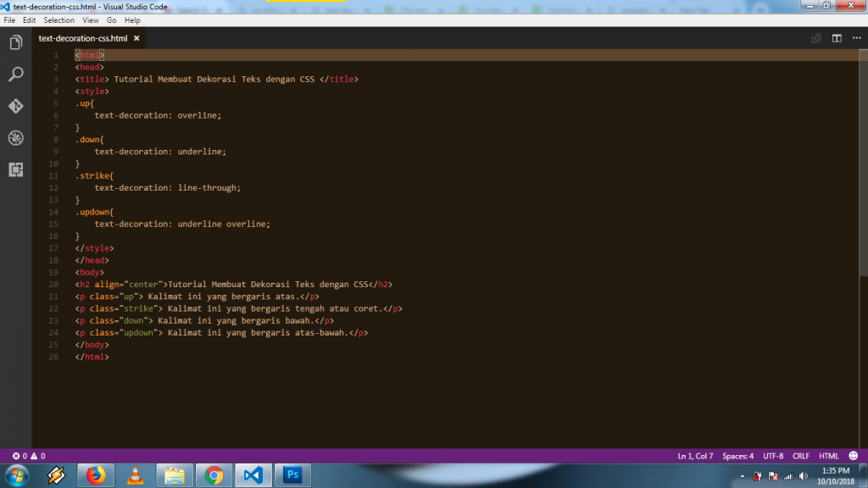Screen dimensions: 868x488
Task: Click the <h2 align="center"> line
Action: (x=234, y=285)
